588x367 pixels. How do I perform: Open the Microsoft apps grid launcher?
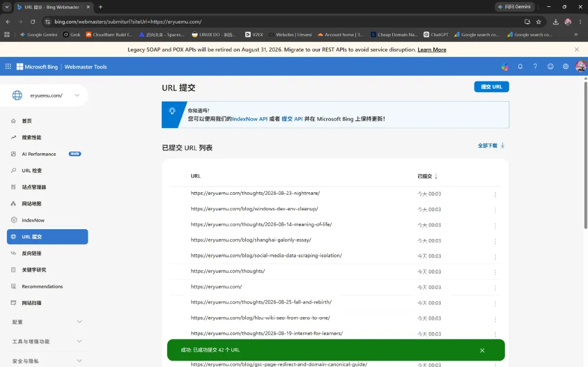(8, 67)
